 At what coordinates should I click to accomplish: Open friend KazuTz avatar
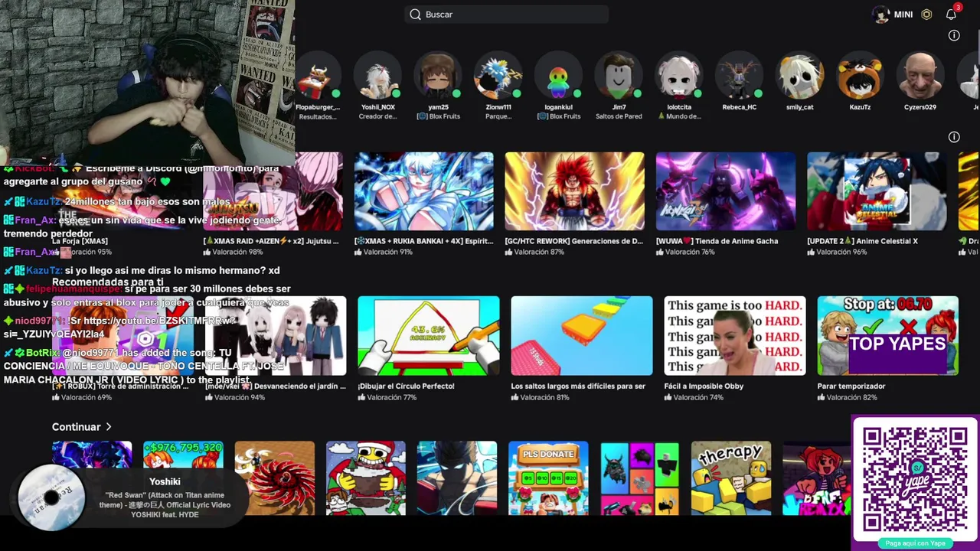tap(860, 76)
